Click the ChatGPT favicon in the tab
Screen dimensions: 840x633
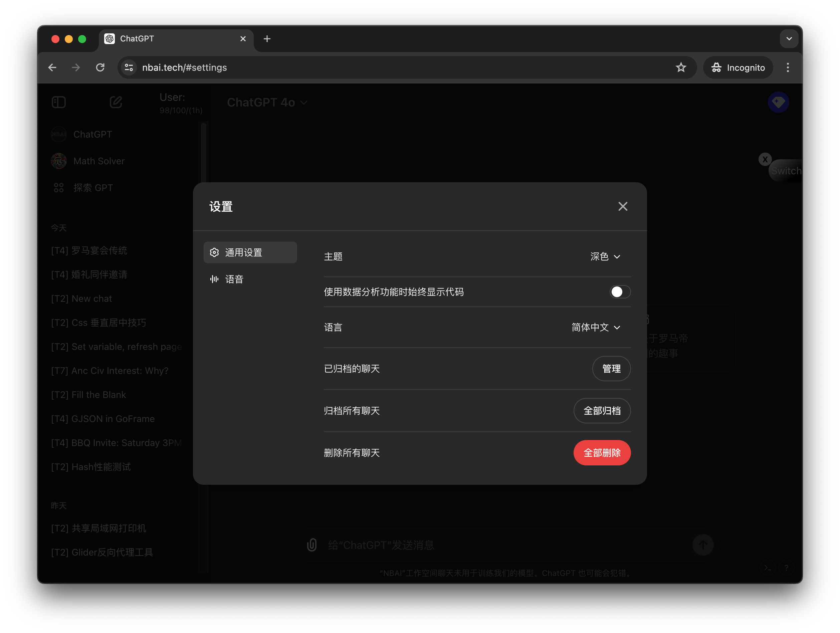coord(110,39)
